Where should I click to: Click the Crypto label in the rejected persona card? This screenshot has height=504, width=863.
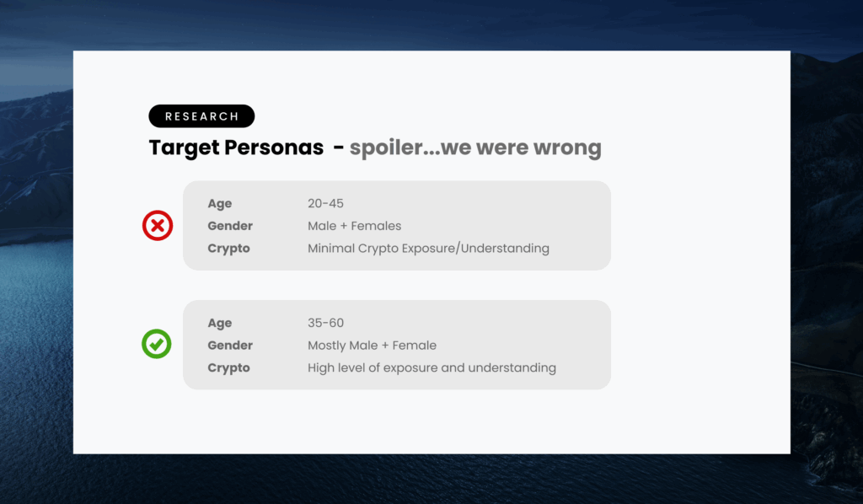[x=228, y=249]
